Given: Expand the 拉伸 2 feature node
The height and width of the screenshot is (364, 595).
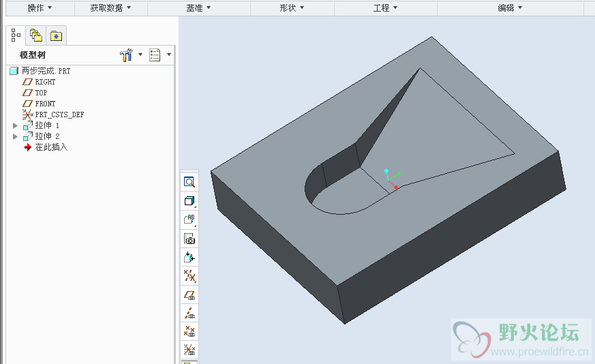Looking at the screenshot, I should (x=15, y=136).
